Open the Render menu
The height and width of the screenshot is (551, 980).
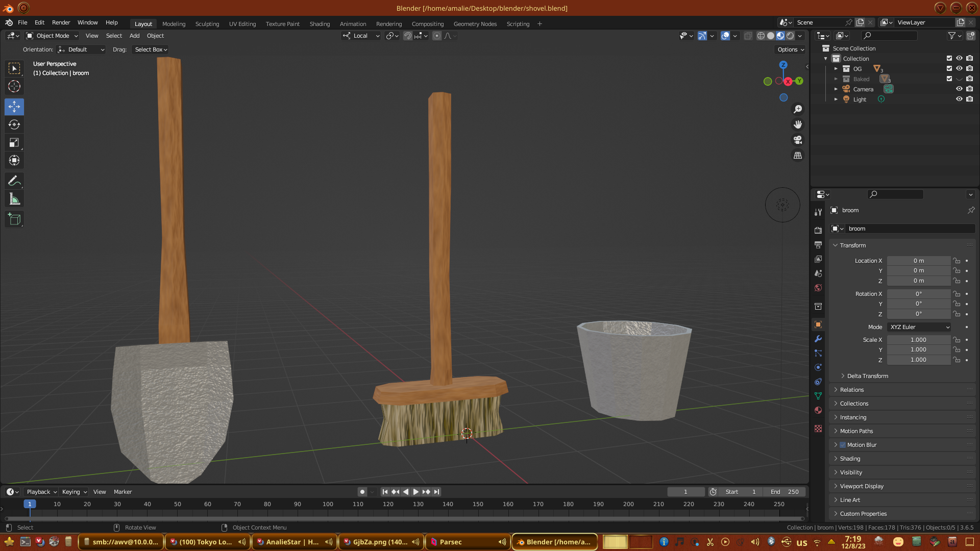[x=61, y=22]
